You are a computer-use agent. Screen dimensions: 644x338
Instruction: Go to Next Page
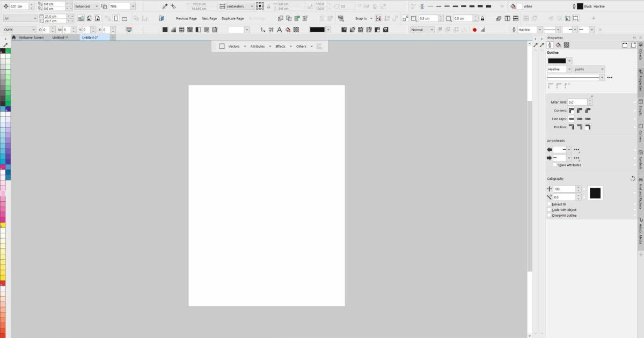click(x=209, y=18)
